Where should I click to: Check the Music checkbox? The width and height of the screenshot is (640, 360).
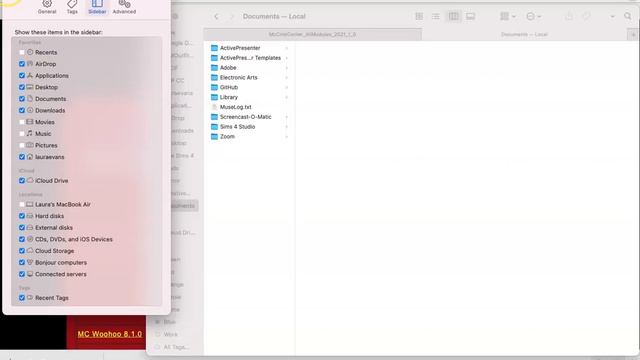coord(22,134)
